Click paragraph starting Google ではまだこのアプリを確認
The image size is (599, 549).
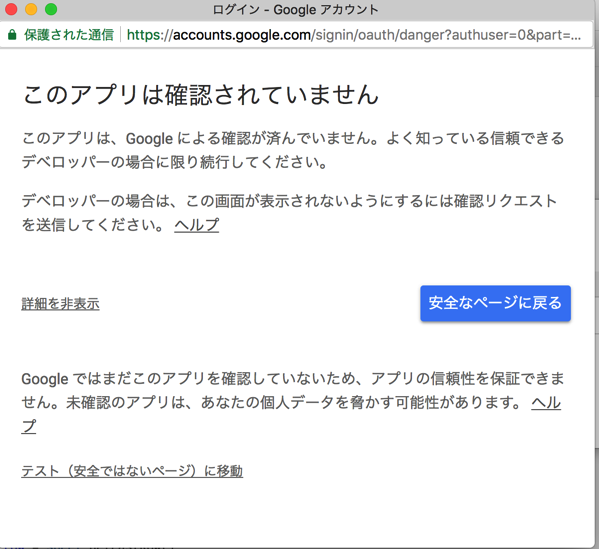[293, 403]
